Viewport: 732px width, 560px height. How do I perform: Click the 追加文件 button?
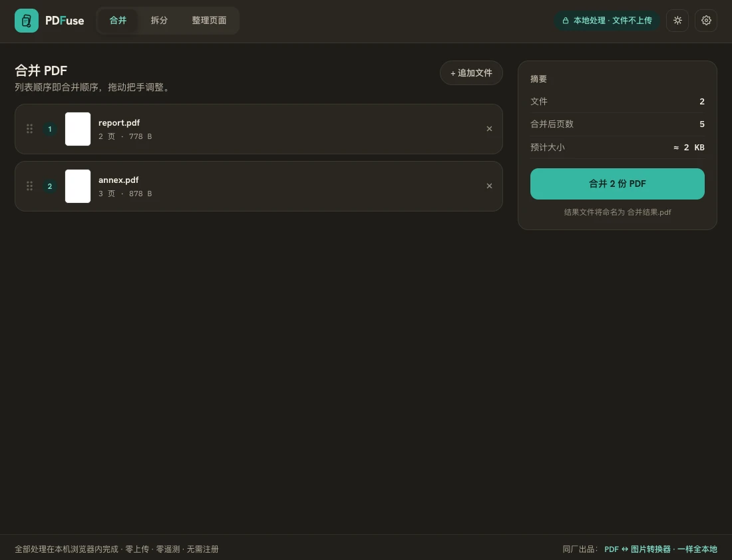point(471,72)
